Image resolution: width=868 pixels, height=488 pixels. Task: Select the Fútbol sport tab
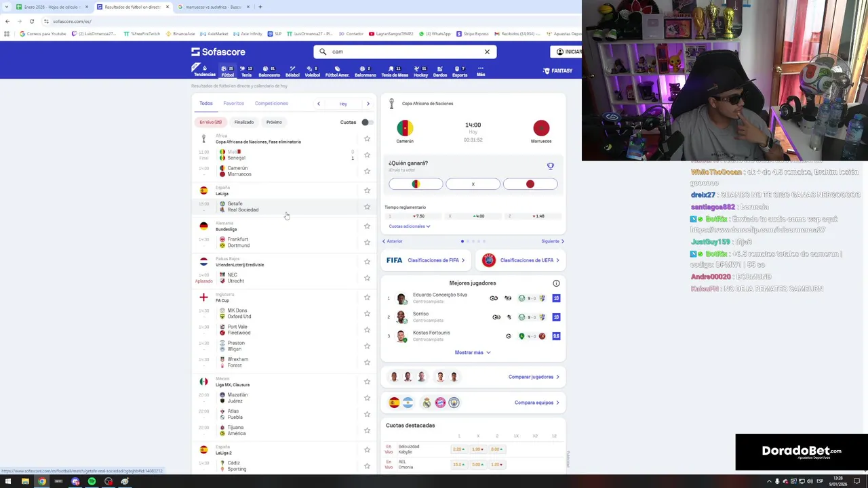[227, 71]
